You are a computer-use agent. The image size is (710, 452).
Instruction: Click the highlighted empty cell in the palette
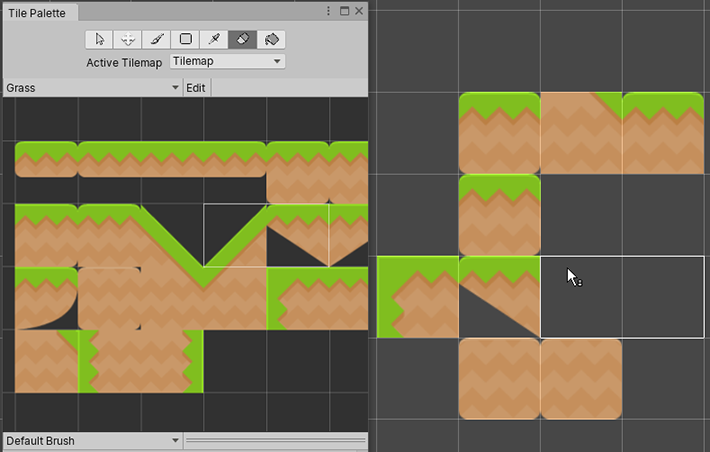click(235, 235)
